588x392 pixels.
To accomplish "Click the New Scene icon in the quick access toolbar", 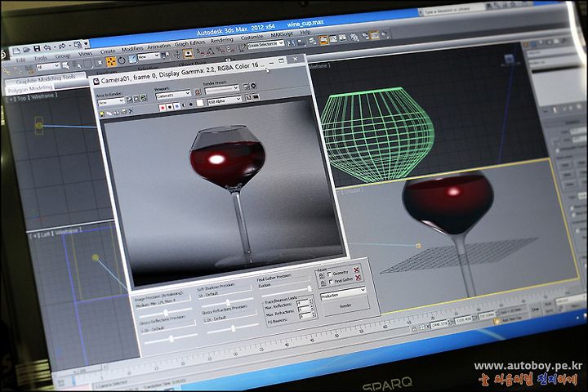I will pos(16,51).
